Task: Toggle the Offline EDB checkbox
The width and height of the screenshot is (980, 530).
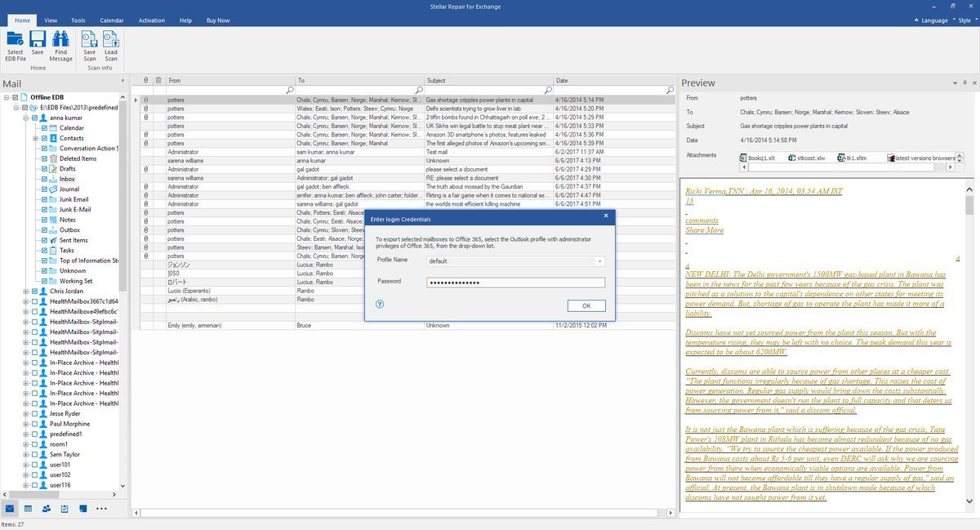Action: (x=16, y=97)
